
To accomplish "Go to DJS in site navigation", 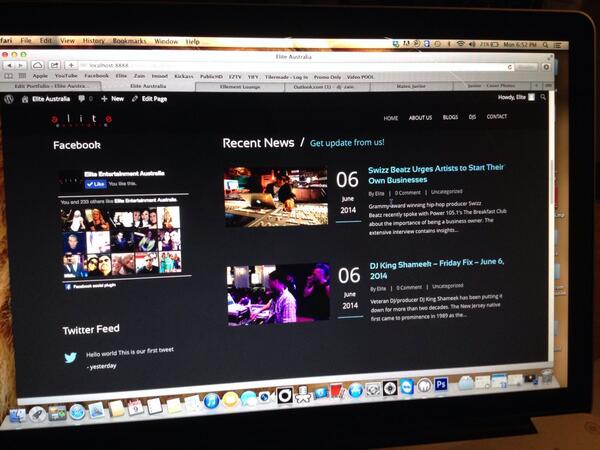I will pos(472,117).
